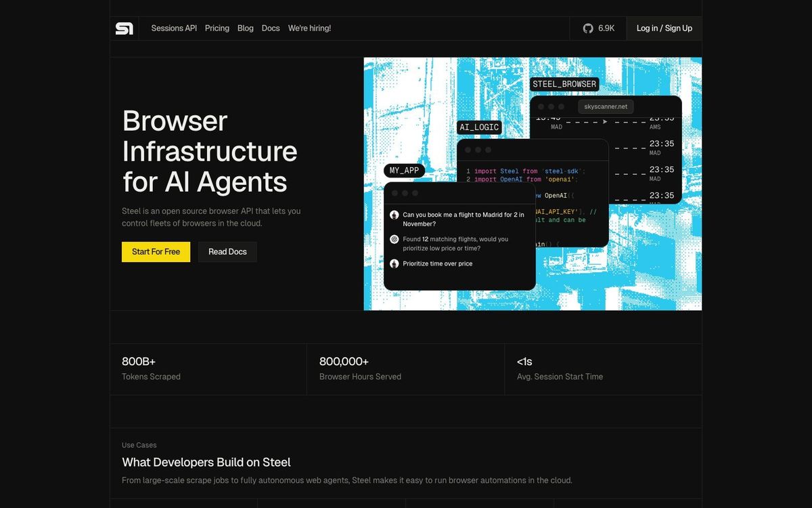Open the GitHub 6.9K stars link
The width and height of the screenshot is (812, 508).
click(598, 28)
